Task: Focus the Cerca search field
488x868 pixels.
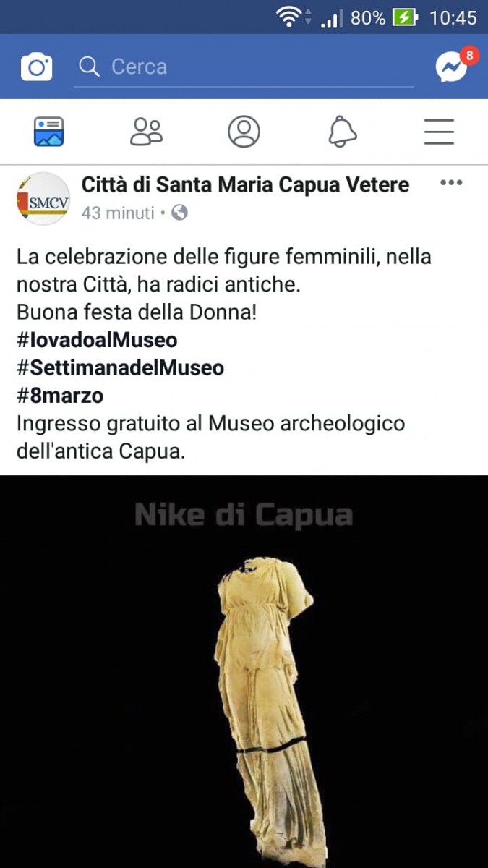Action: [x=244, y=67]
